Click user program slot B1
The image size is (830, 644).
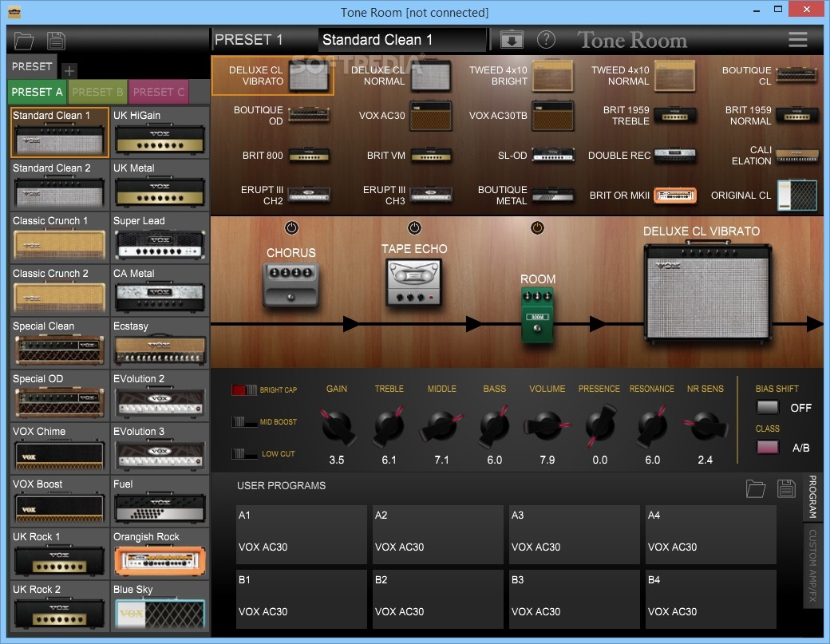tap(301, 599)
